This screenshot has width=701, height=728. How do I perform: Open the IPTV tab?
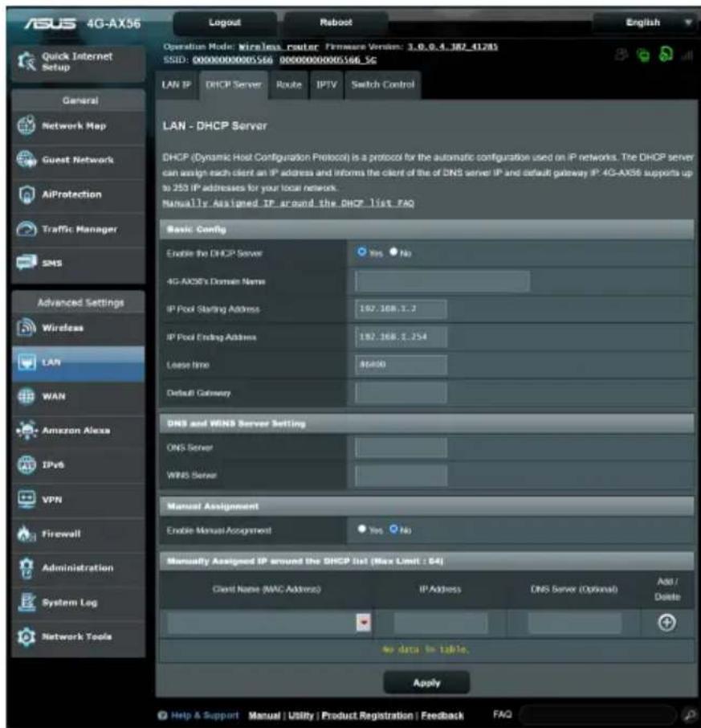[x=327, y=85]
